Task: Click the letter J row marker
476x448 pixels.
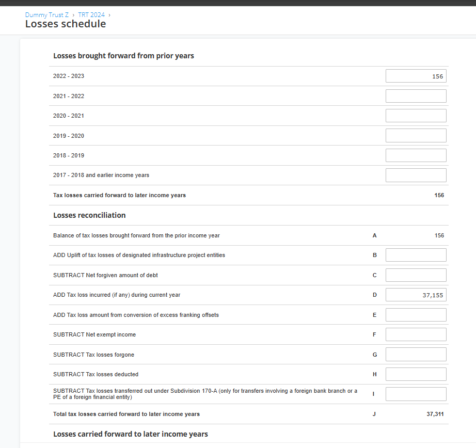Action: pyautogui.click(x=374, y=414)
